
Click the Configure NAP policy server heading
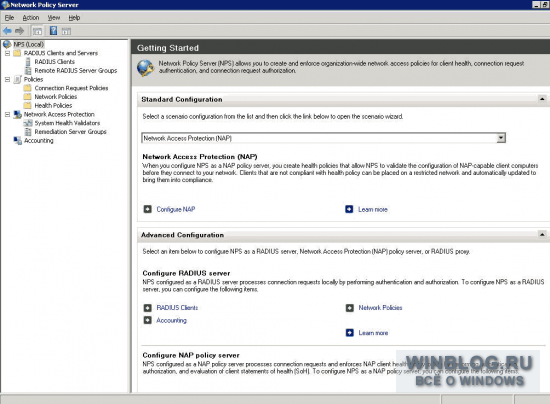191,355
